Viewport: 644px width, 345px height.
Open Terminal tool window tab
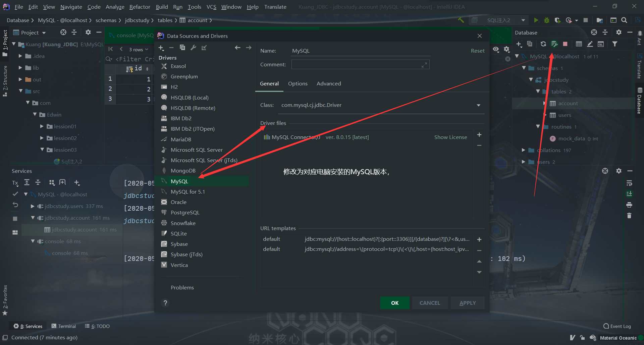(x=64, y=326)
